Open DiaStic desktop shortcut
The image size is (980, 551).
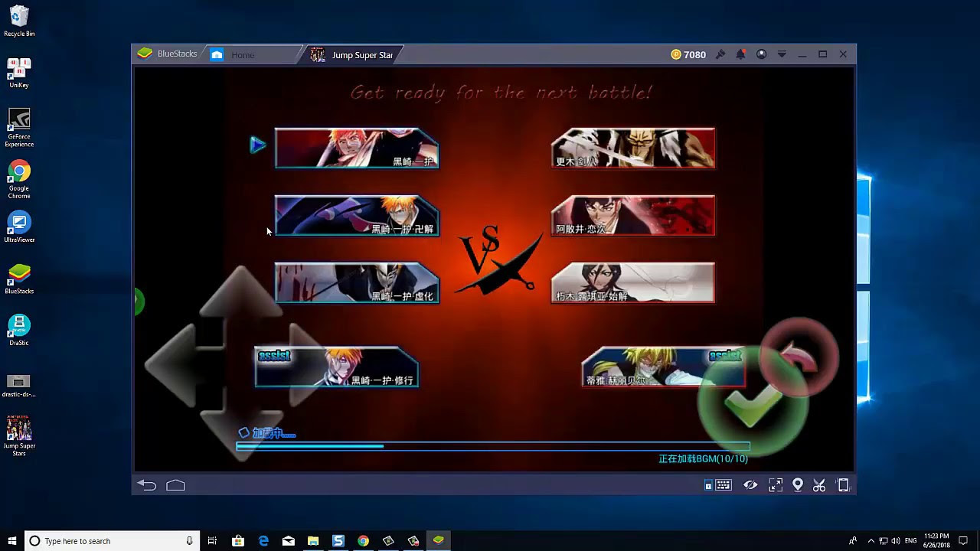click(19, 330)
